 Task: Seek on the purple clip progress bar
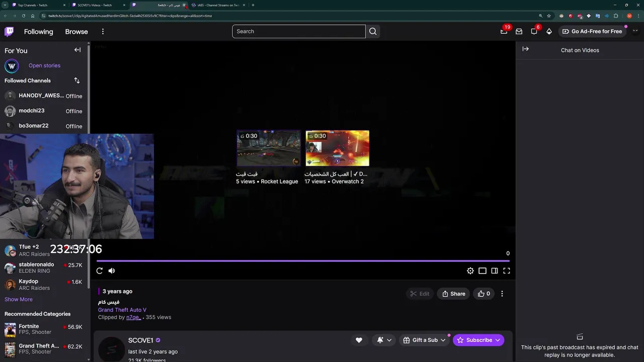pos(303,261)
